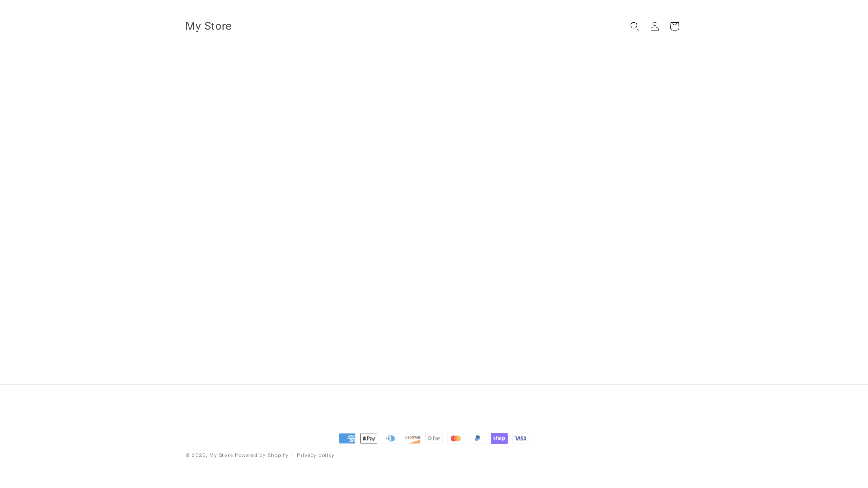The height and width of the screenshot is (488, 868).
Task: Open the shopping cart icon
Action: 675,26
